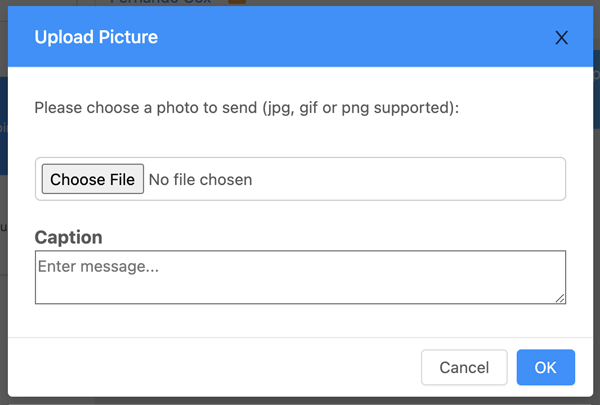Screen dimensions: 600x405
Task: Click the "Upload Picture" dialog title
Action: pyautogui.click(x=96, y=38)
